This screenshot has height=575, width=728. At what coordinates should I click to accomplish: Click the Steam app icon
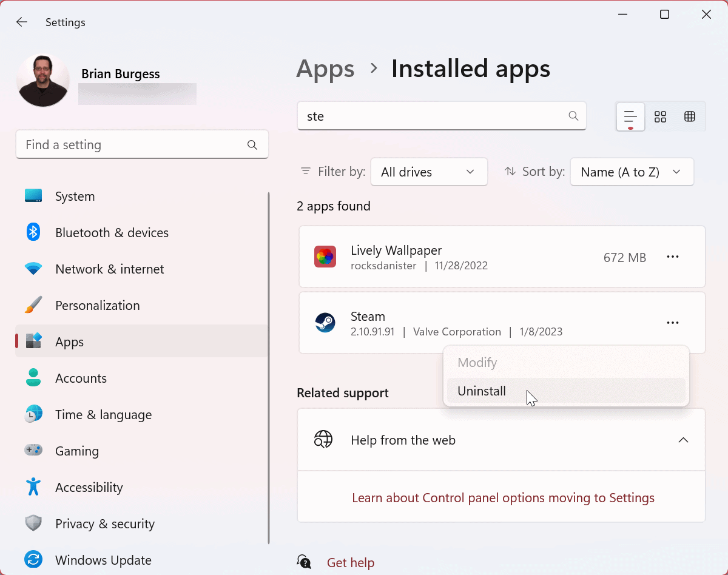click(x=325, y=323)
